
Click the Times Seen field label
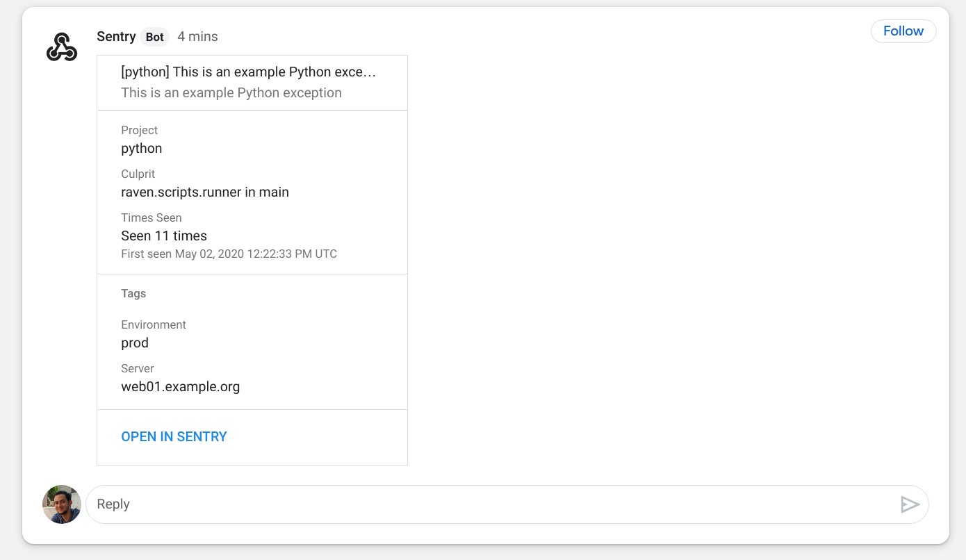click(x=152, y=217)
